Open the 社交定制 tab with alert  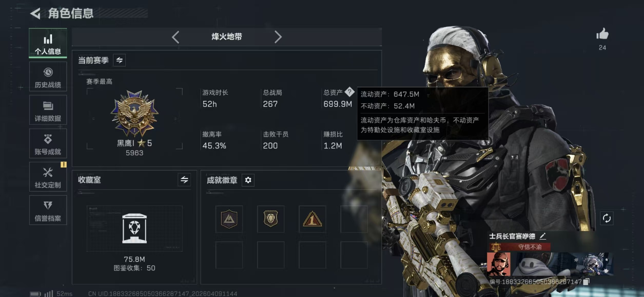48,177
